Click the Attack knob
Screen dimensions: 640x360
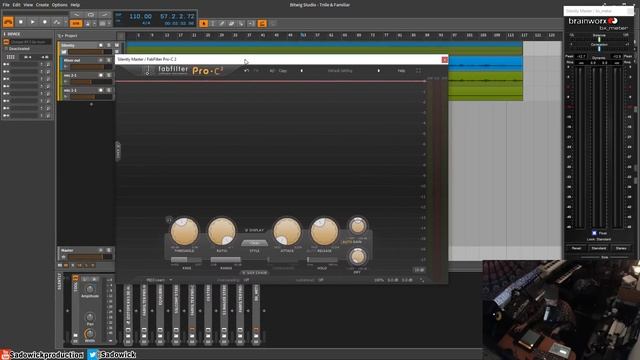287,231
